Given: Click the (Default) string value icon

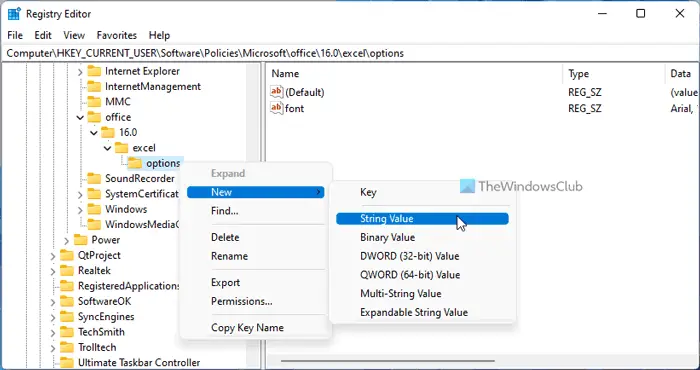Looking at the screenshot, I should click(x=277, y=92).
